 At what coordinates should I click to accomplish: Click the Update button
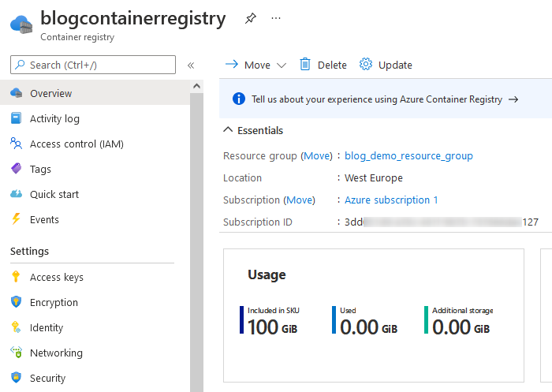point(386,65)
